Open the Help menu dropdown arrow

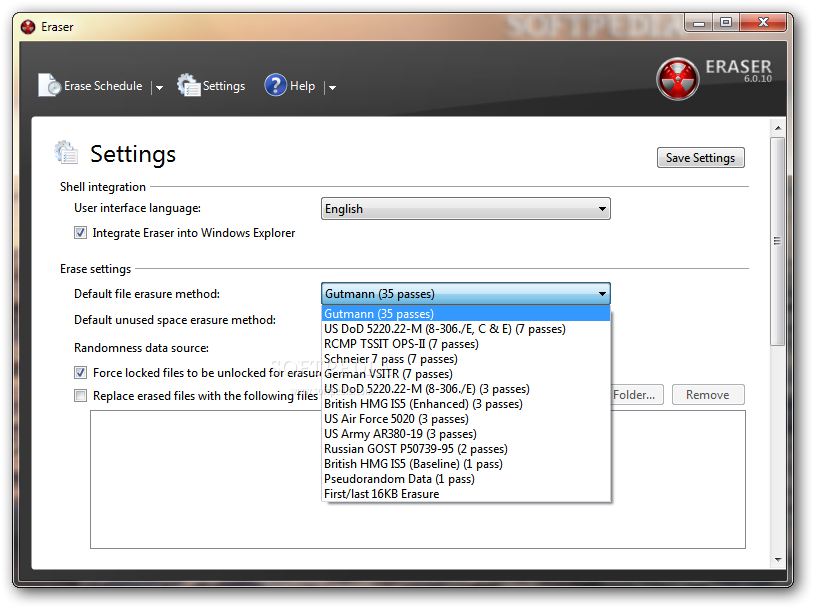332,88
